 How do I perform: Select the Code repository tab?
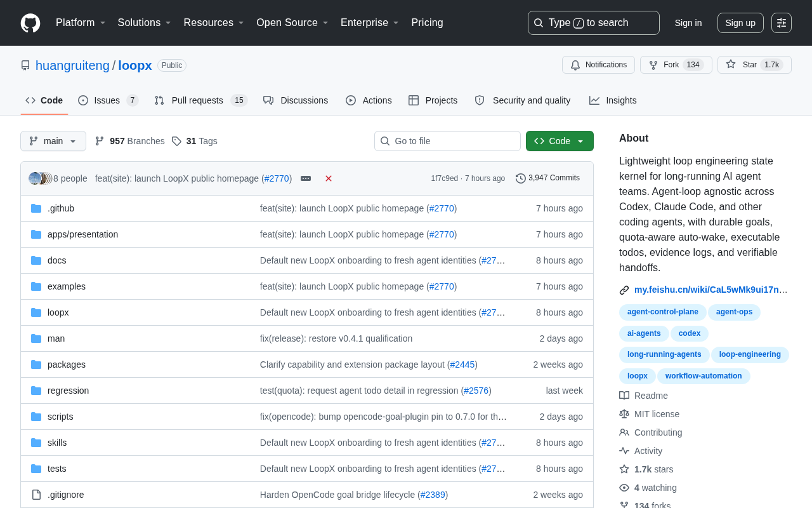pyautogui.click(x=44, y=100)
